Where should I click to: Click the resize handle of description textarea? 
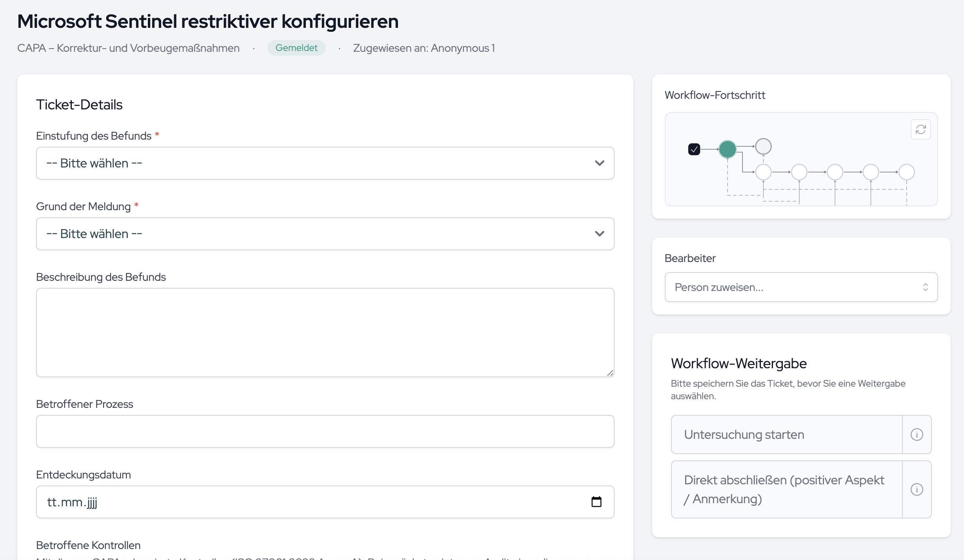tap(610, 373)
